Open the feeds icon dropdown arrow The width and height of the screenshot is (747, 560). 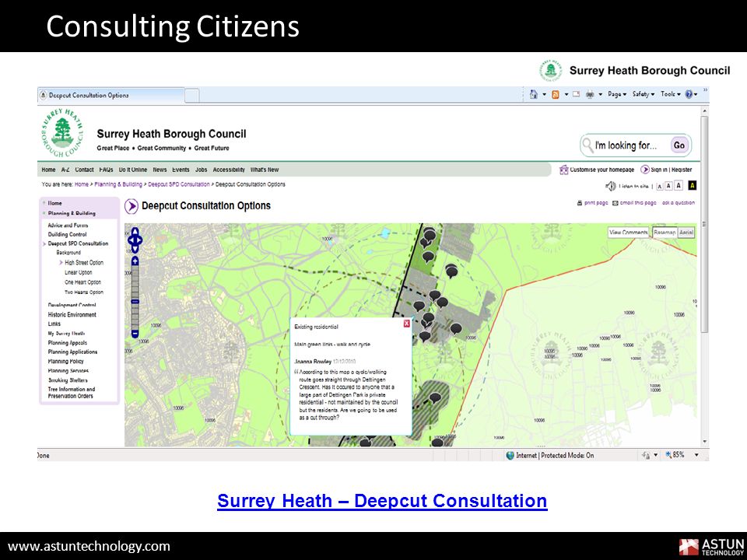click(566, 94)
